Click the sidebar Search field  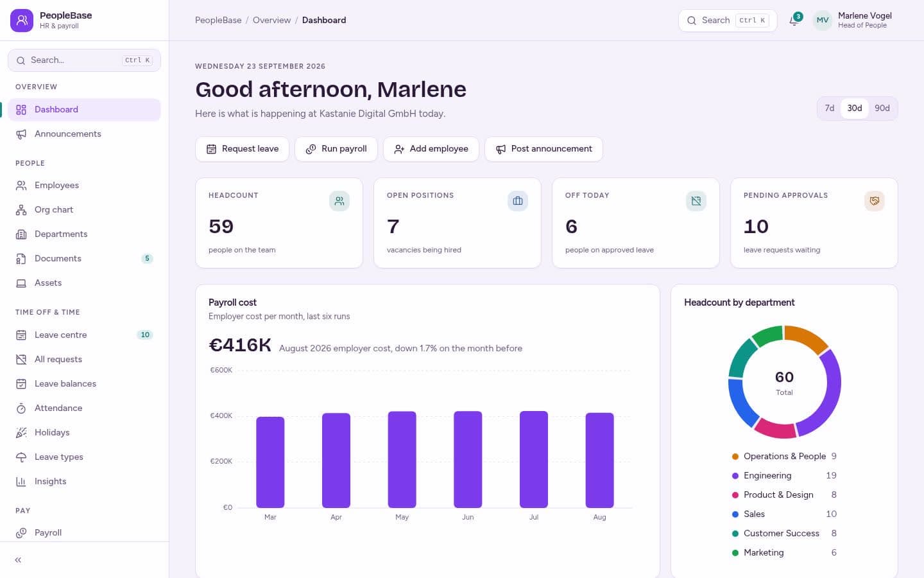pos(84,60)
